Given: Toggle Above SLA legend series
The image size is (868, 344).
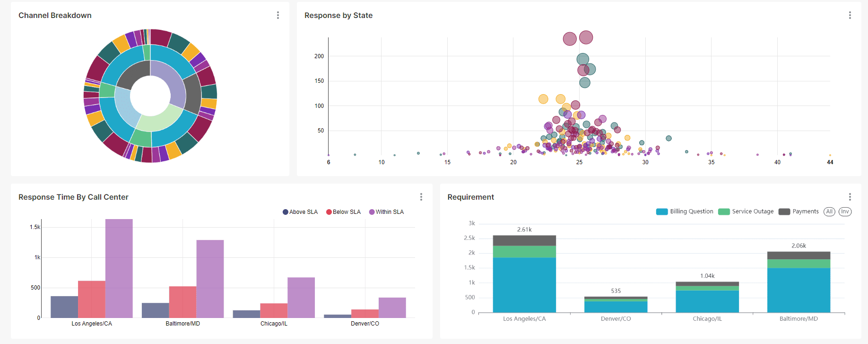Looking at the screenshot, I should [300, 212].
